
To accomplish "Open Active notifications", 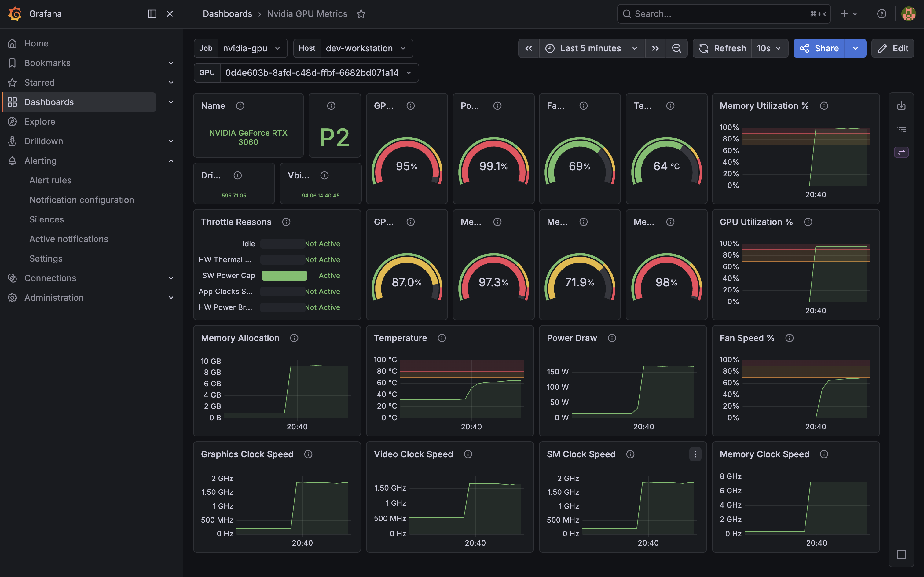I will point(69,239).
